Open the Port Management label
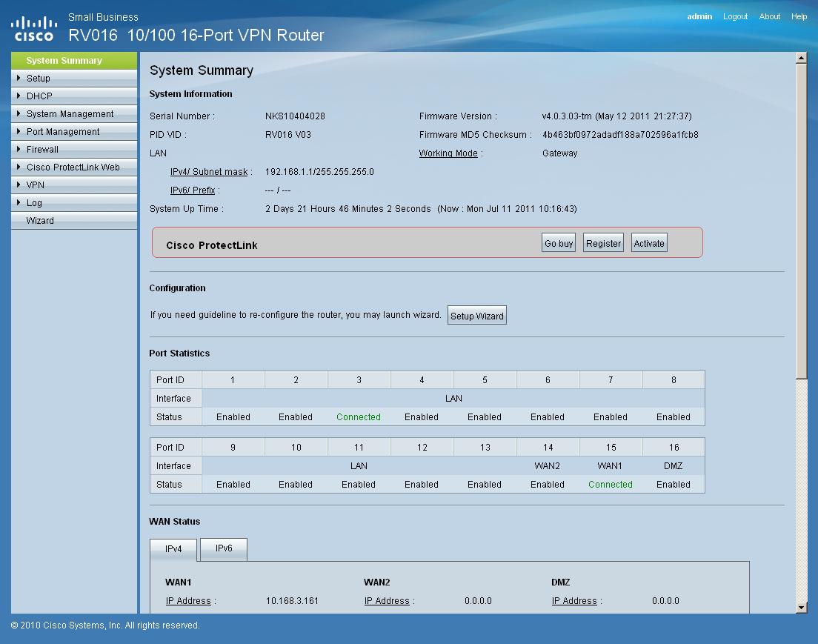Viewport: 818px width, 644px height. (x=62, y=131)
